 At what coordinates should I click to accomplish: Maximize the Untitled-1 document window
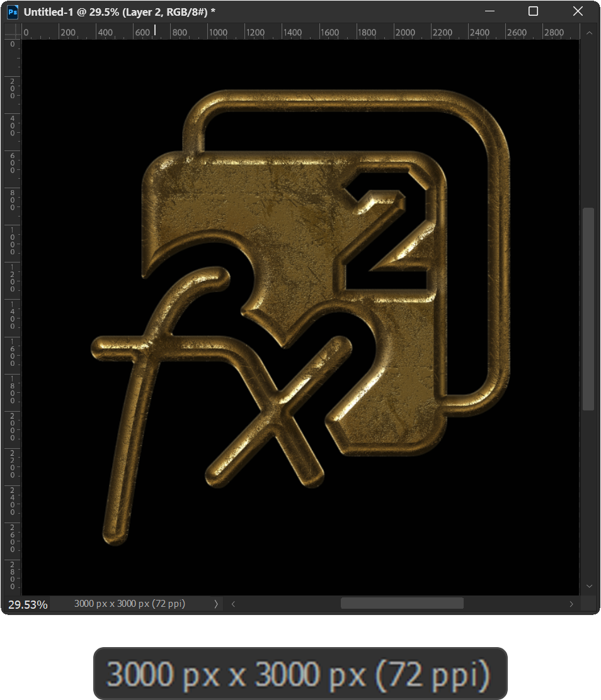pos(533,11)
